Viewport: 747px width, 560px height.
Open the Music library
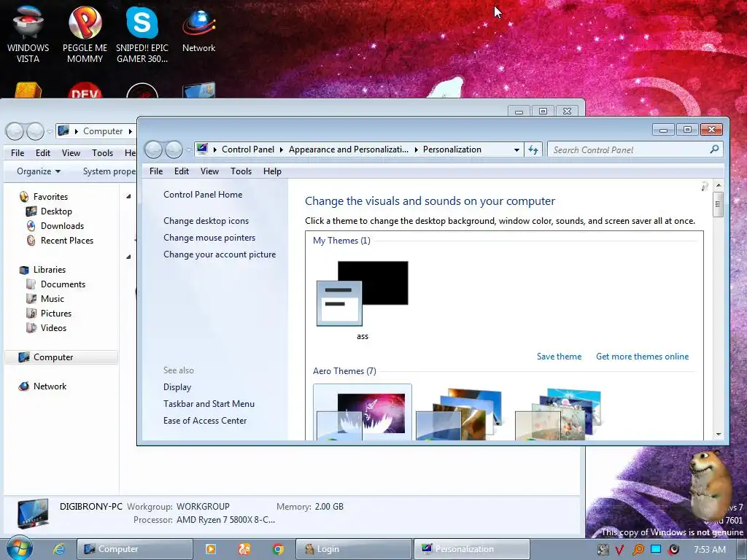(x=52, y=299)
